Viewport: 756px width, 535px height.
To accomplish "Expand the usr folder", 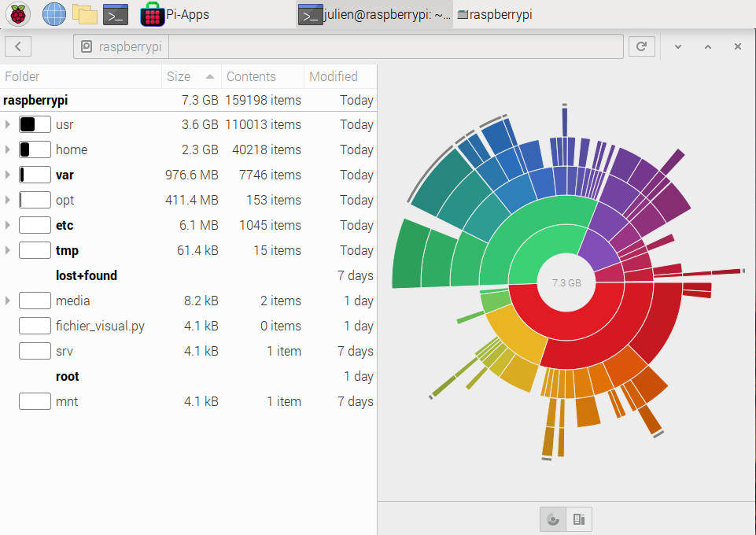I will pyautogui.click(x=8, y=124).
